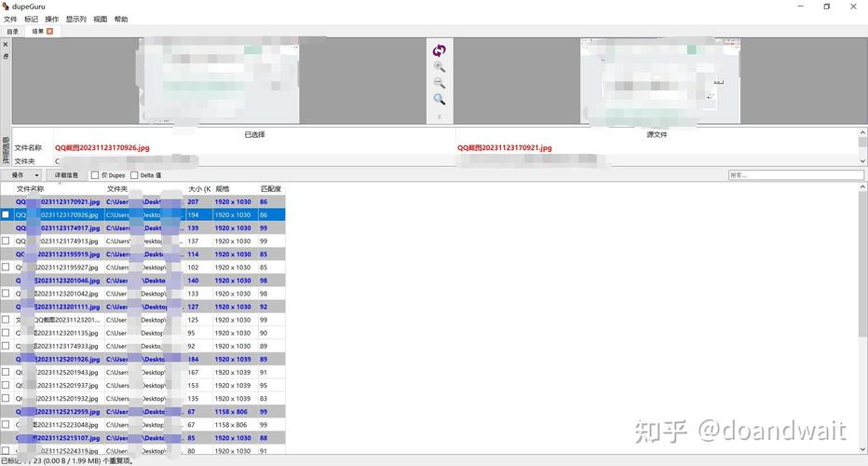Image resolution: width=868 pixels, height=466 pixels.
Task: Select reference file 20231123195919.jpg in results
Action: (x=142, y=254)
